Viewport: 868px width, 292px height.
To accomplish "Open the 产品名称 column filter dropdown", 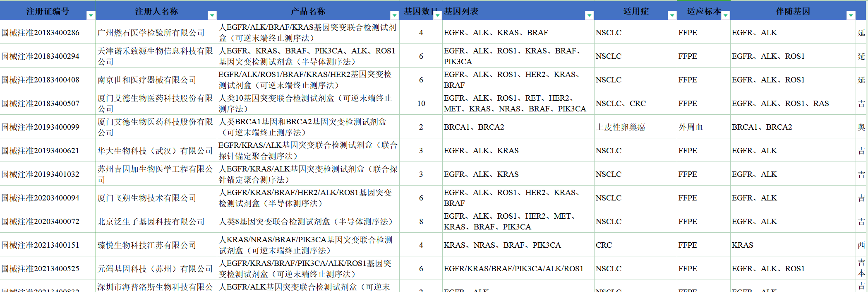I will pos(394,16).
